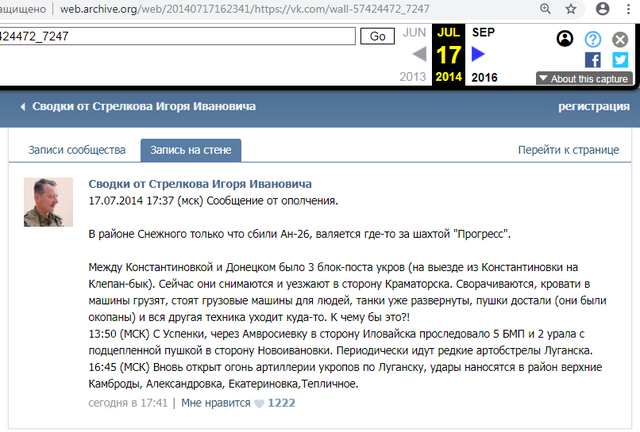This screenshot has width=640, height=432.
Task: Switch to 'Записи сообщества' tab
Action: (77, 150)
